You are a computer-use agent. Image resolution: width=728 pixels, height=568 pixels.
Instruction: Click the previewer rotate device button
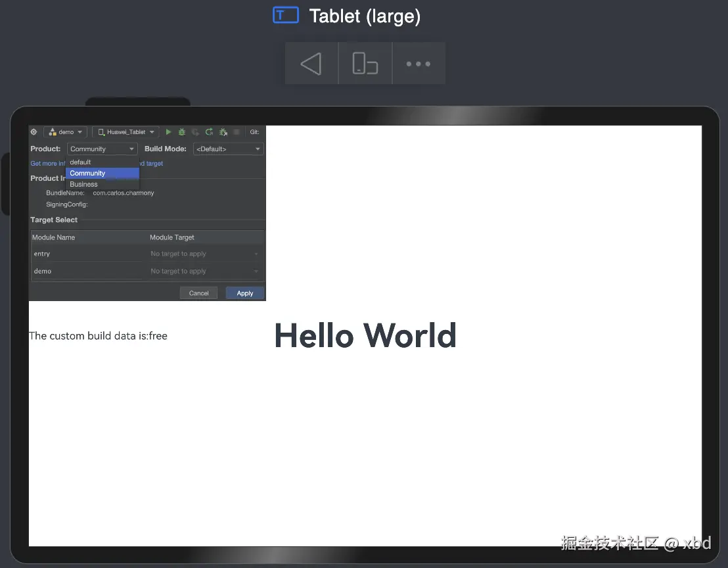(365, 64)
